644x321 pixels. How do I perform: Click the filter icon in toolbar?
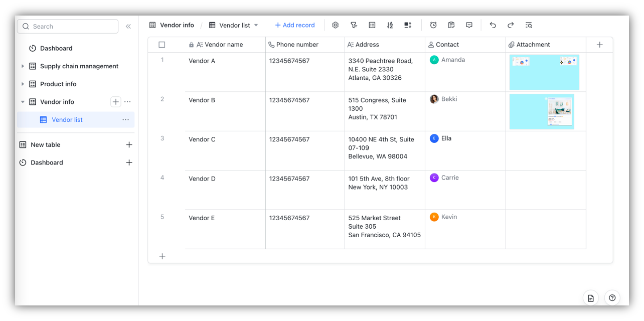[354, 25]
